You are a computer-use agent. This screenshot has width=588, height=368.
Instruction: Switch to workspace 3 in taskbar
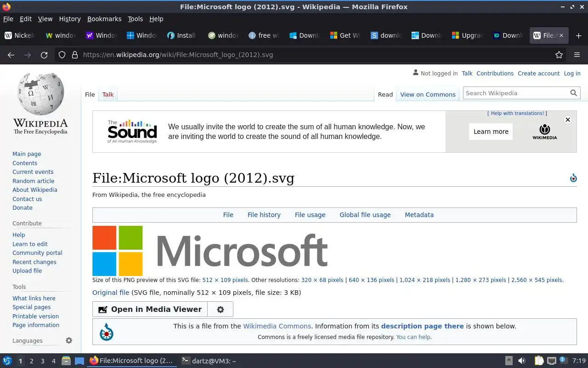(42, 361)
